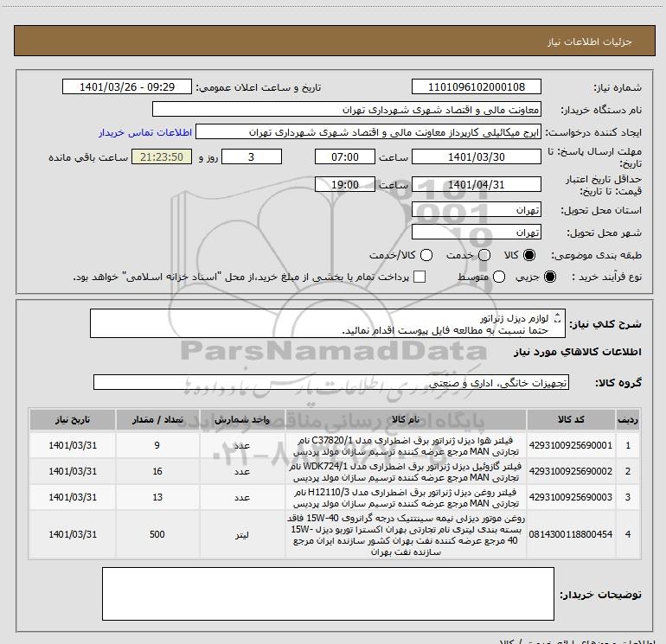The height and width of the screenshot is (644, 666).
Task: Click the واحد شمارش column header
Action: (242, 420)
